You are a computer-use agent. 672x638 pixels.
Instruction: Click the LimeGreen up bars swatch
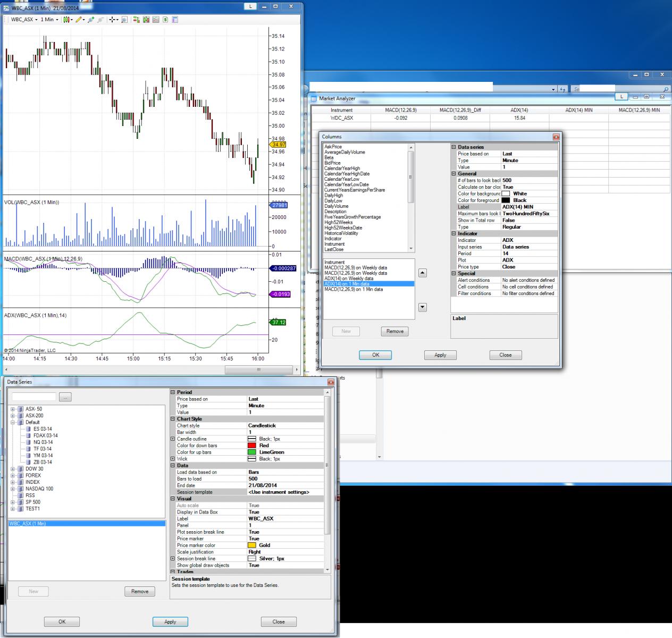point(252,452)
